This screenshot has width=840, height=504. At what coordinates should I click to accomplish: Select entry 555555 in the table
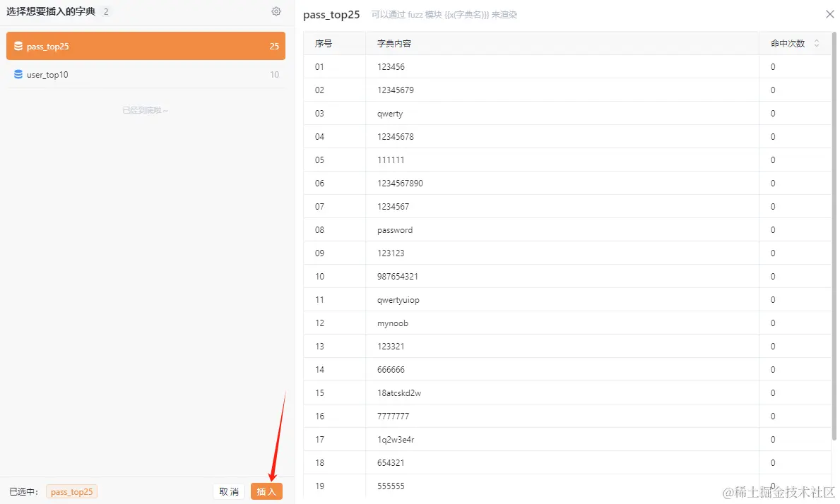coord(391,486)
